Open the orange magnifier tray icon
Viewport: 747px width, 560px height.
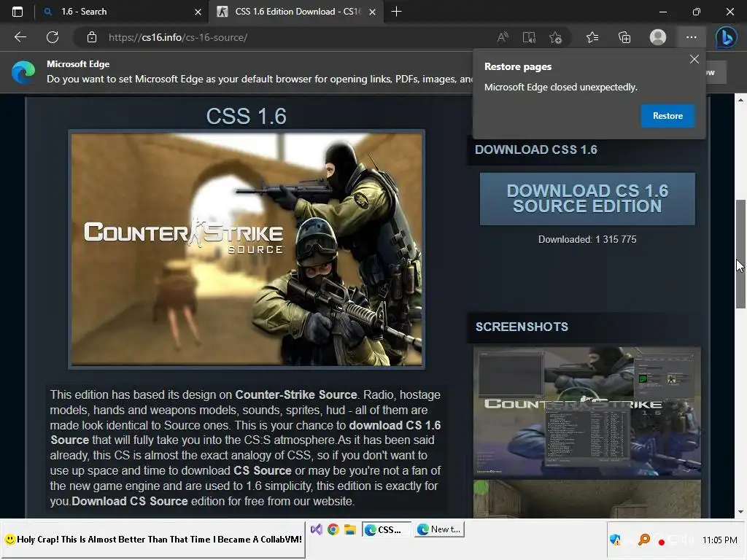click(644, 540)
